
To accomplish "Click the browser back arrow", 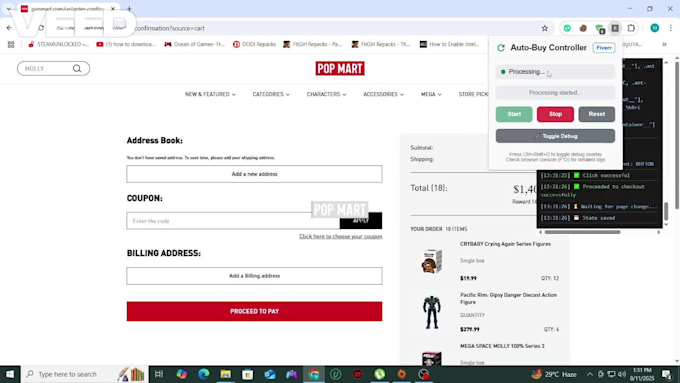I will (9, 28).
